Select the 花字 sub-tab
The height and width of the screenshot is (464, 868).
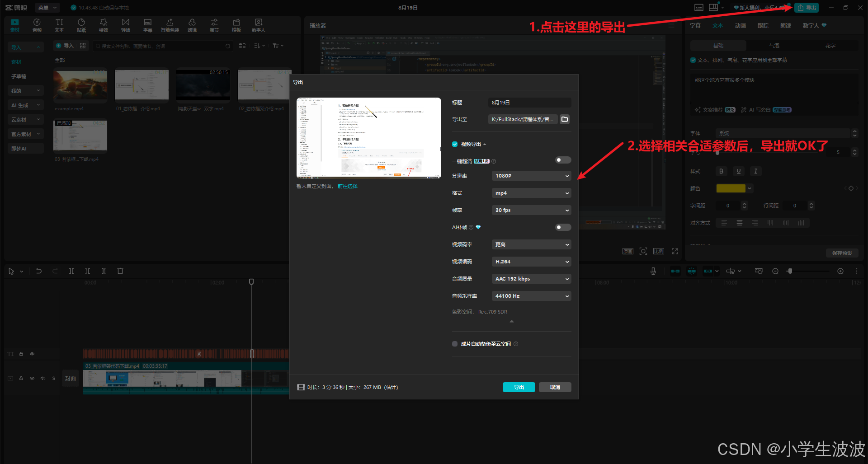830,46
